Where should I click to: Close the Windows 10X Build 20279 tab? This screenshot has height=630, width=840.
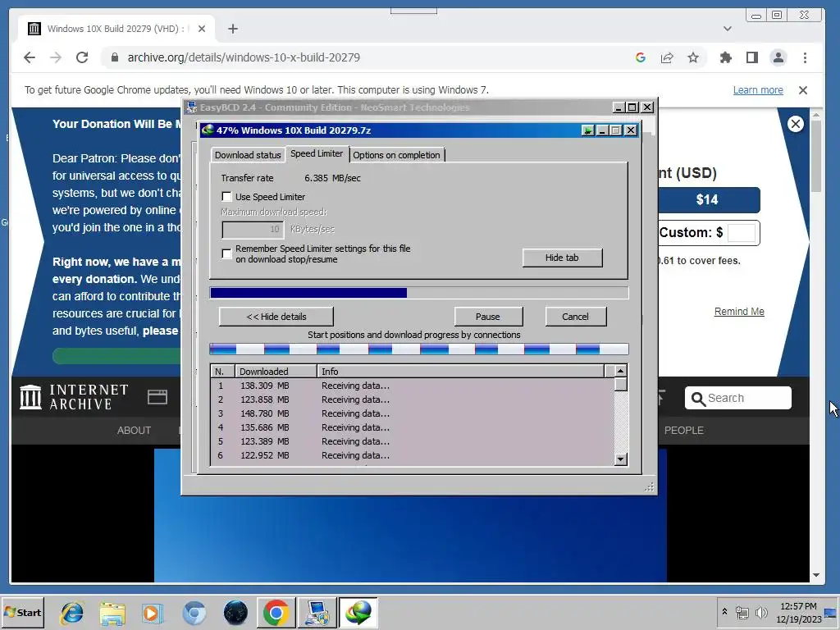pos(202,29)
